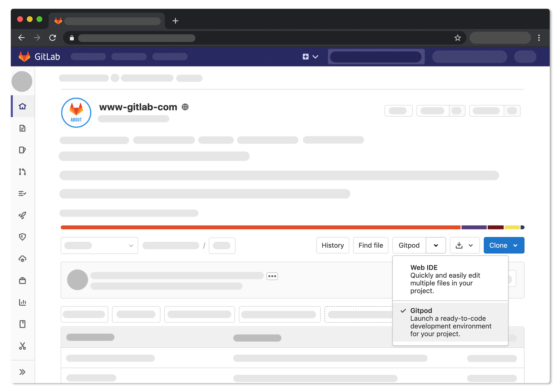The height and width of the screenshot is (392, 560).
Task: Open the Repository file icon in the sidebar
Action: tap(23, 128)
